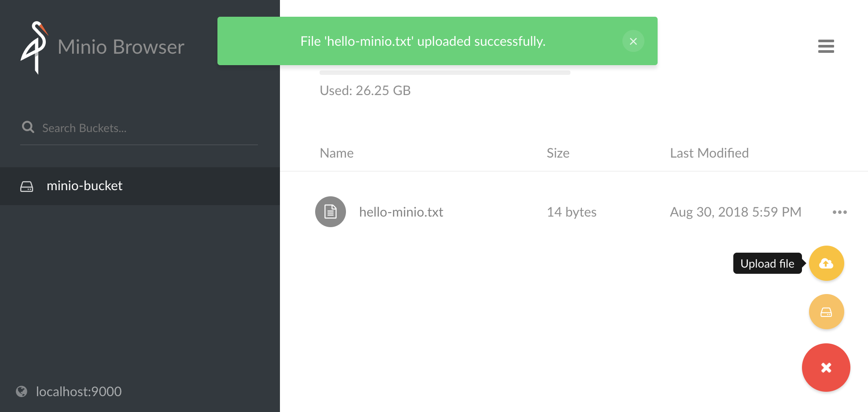Click the globe icon beside localhost:9000
Viewport: 868px width, 412px height.
point(21,391)
